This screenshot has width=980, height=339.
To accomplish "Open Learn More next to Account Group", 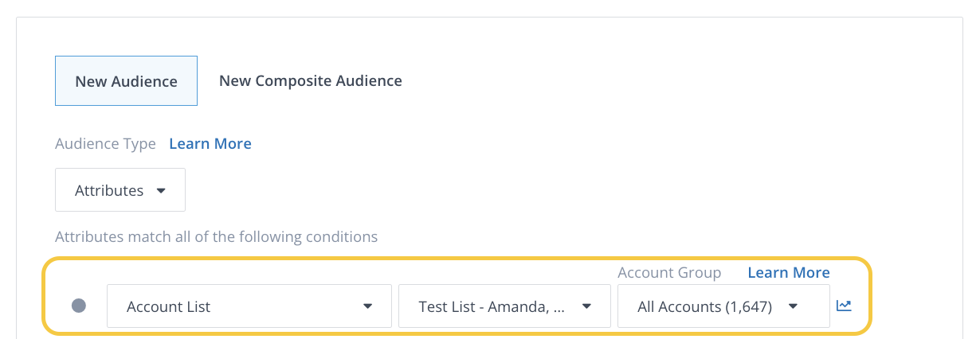I will (x=788, y=273).
